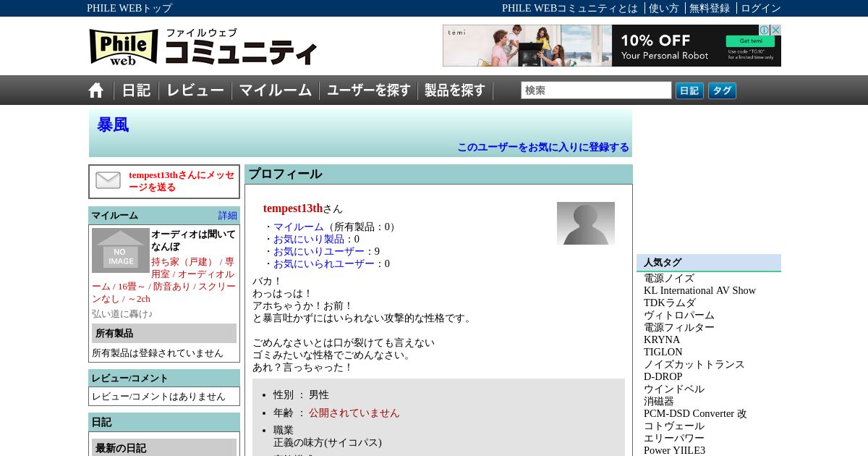
Task: Click the envelope message icon
Action: (x=109, y=181)
